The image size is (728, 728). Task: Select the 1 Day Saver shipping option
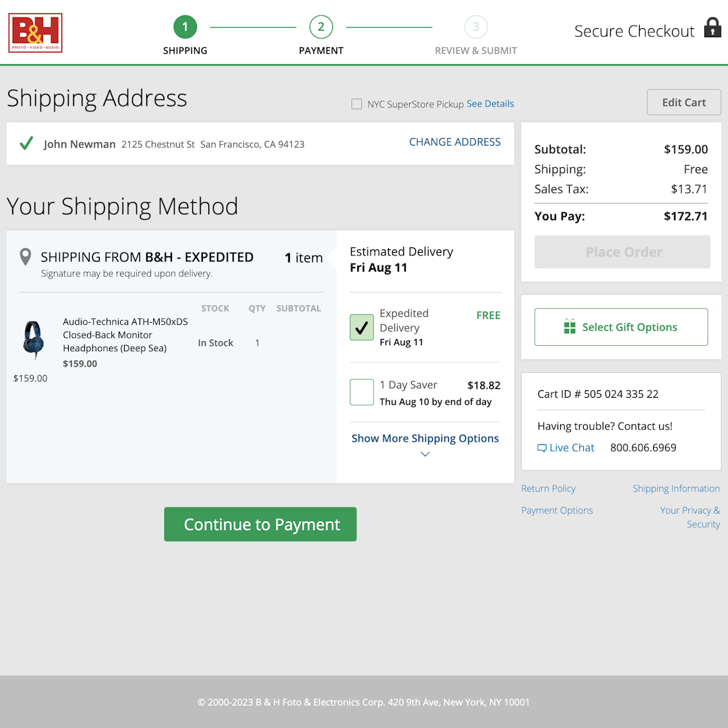[x=361, y=392]
